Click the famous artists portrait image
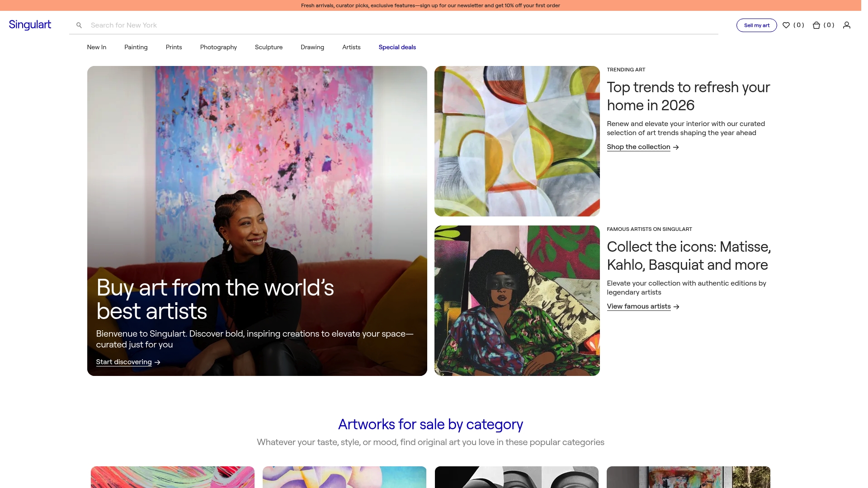The height and width of the screenshot is (488, 868). [x=517, y=300]
